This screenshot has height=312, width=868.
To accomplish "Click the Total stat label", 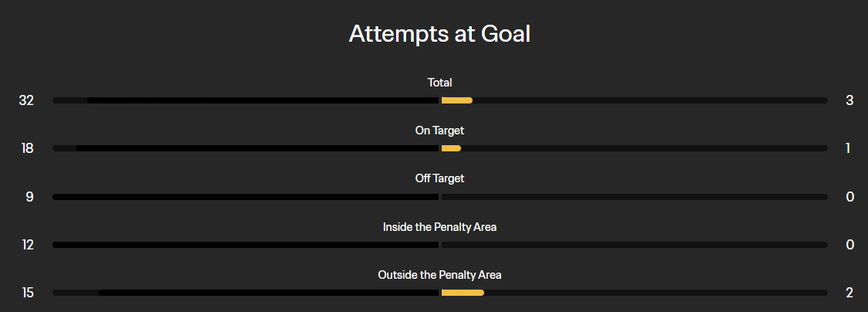I will [439, 82].
